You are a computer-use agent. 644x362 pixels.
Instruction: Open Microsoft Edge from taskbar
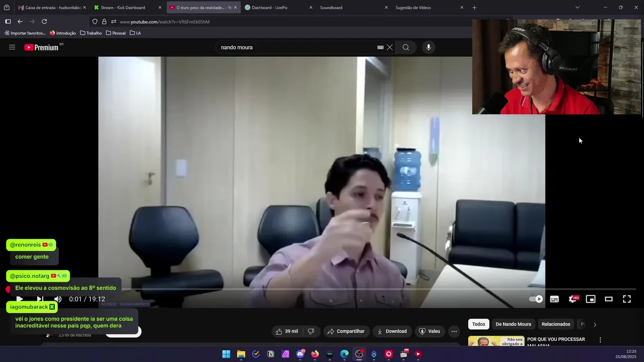[345, 354]
